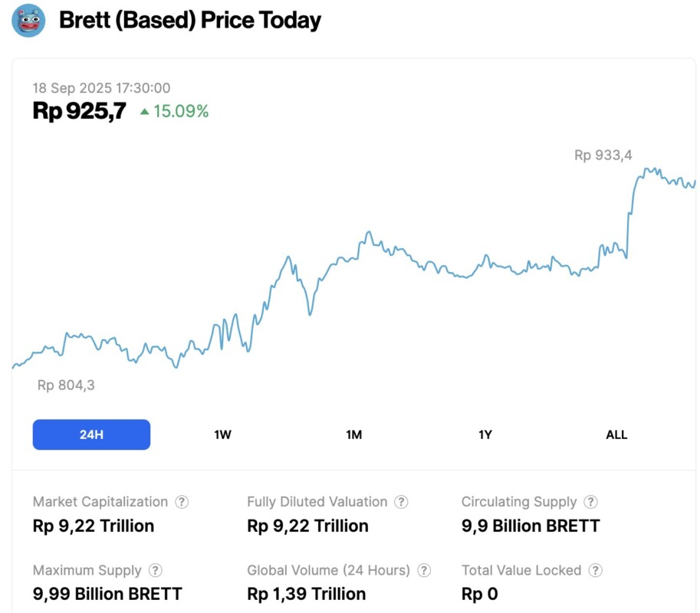
Task: Click the Brett coin logo icon
Action: (28, 21)
